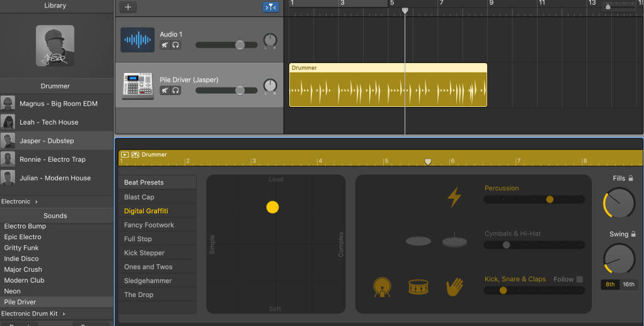Select the snare drum icon

point(418,288)
